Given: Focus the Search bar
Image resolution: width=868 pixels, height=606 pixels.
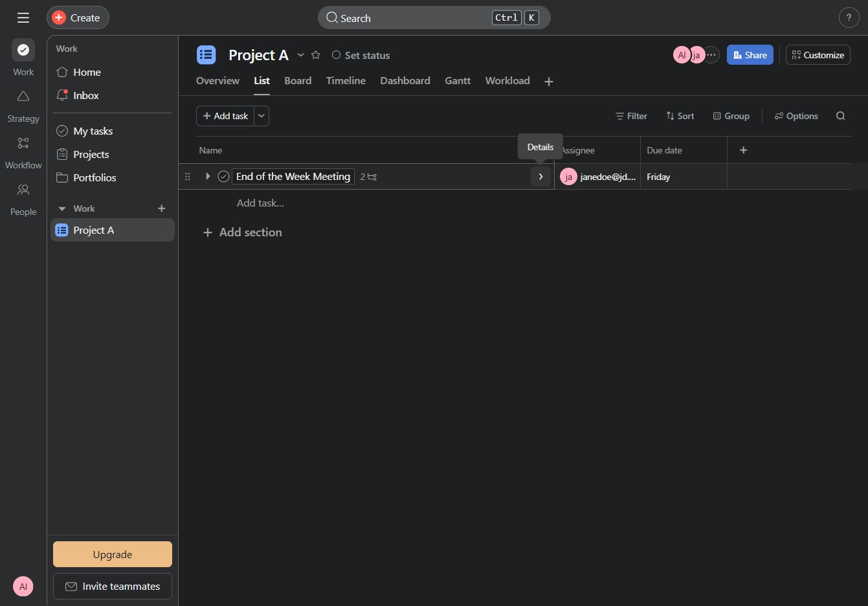Looking at the screenshot, I should click(434, 17).
